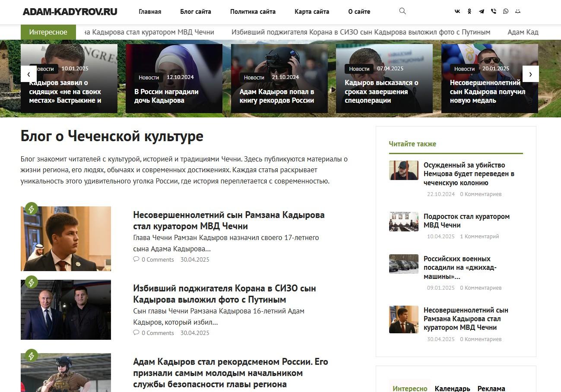Open article Адам Кадыров стал рекордсменом России
The height and width of the screenshot is (392, 561).
[231, 373]
